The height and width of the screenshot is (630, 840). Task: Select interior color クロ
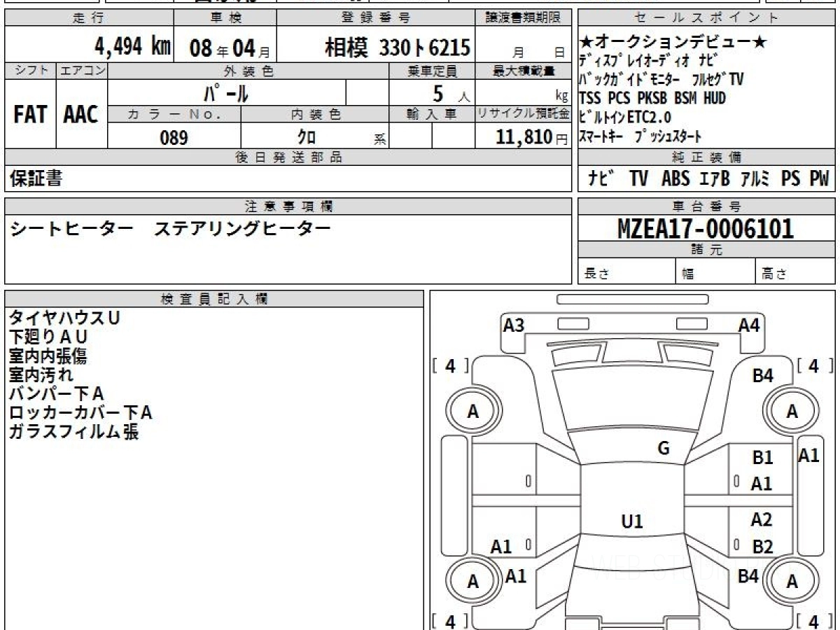click(306, 137)
